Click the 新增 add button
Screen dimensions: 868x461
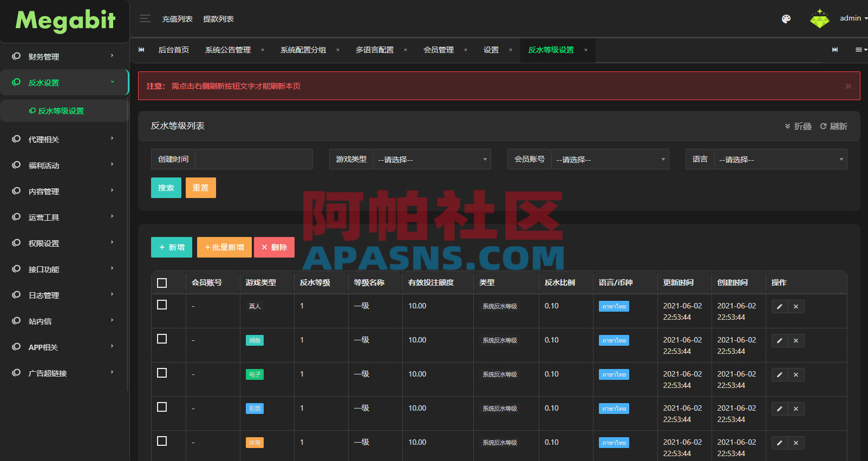[x=172, y=247]
